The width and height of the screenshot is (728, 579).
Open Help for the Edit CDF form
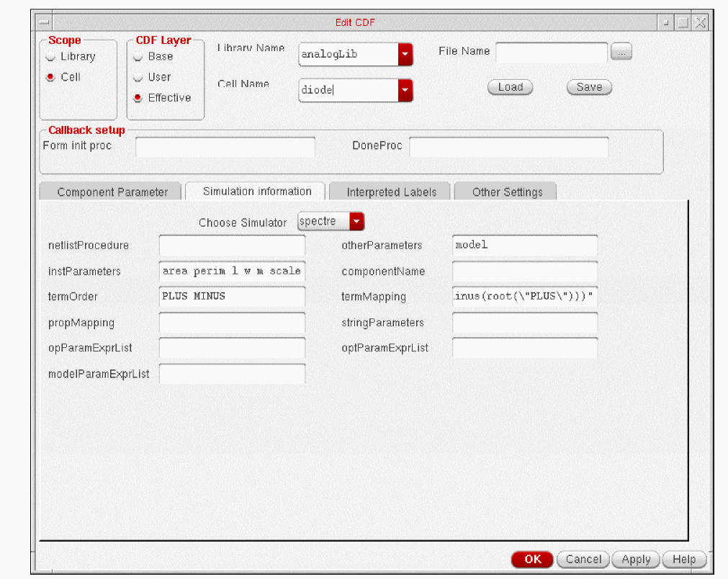pos(683,560)
